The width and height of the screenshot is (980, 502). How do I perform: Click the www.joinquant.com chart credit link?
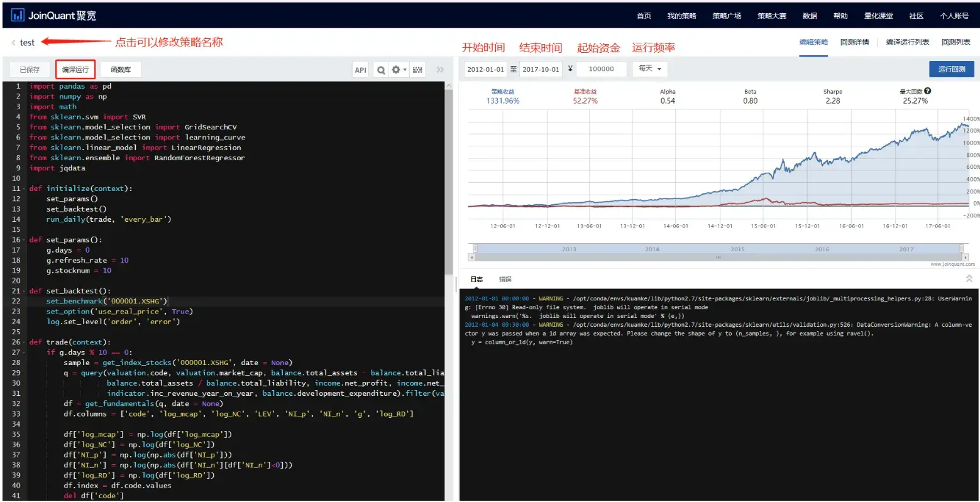click(952, 265)
